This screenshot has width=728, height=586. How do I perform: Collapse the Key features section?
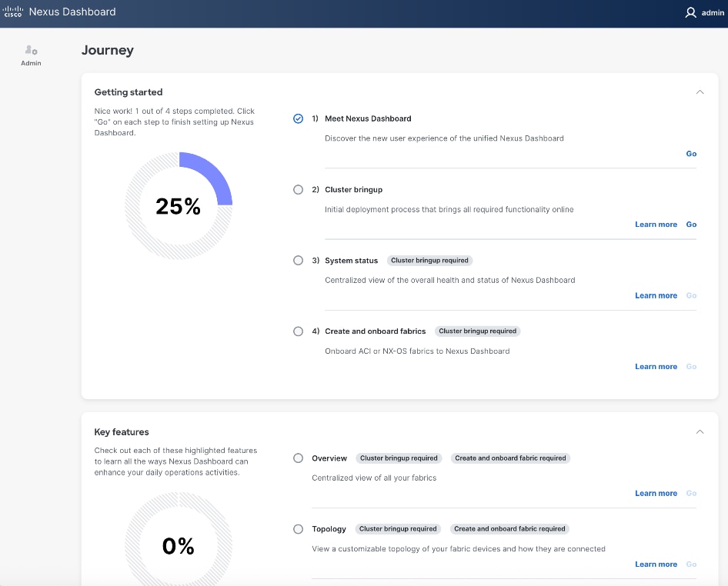click(700, 431)
